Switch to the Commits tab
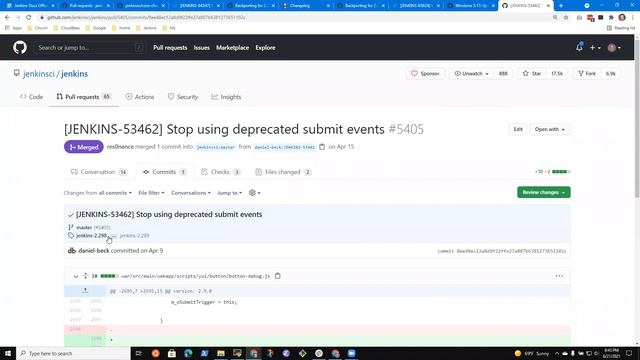Viewport: 640px width, 360px height. (164, 172)
